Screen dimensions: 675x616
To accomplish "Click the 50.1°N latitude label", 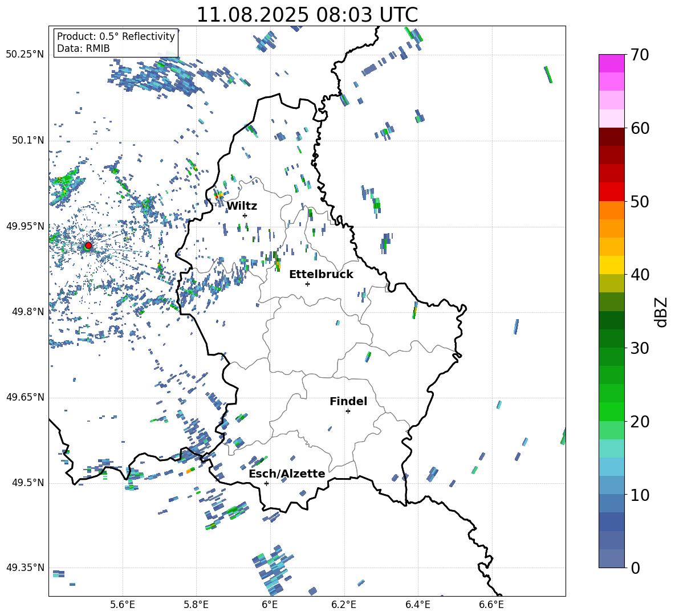I will 28,141.
